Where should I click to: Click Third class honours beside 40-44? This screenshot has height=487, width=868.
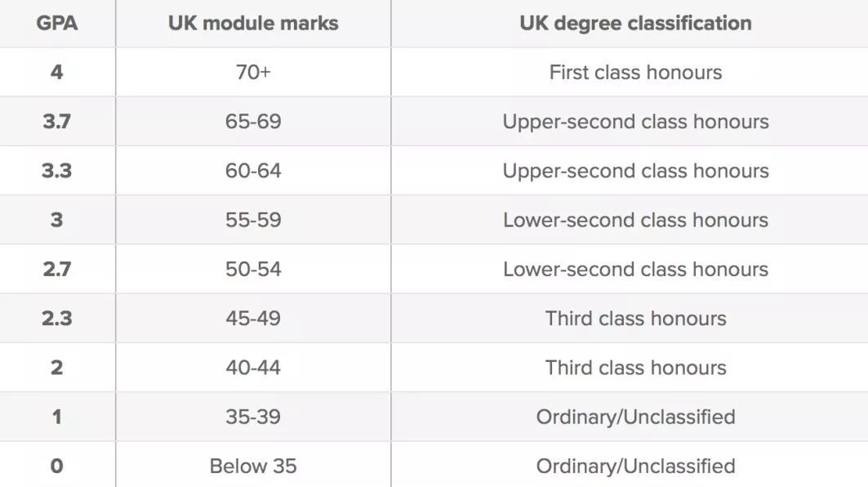(635, 368)
